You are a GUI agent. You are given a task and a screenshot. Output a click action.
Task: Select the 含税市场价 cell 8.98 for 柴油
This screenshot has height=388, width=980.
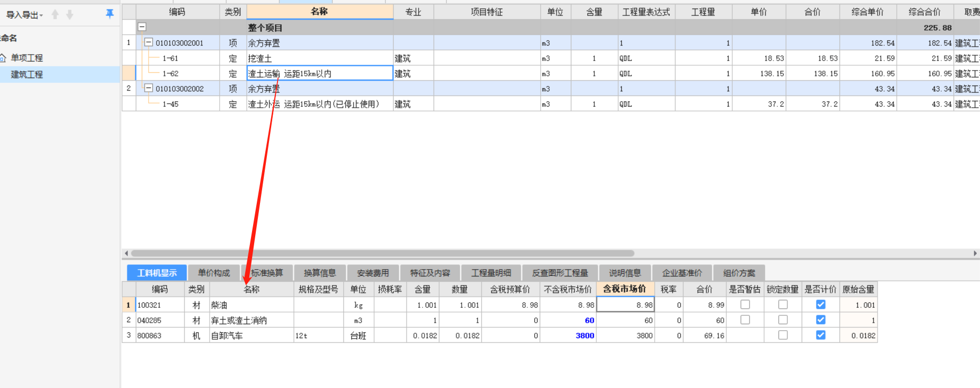pos(626,305)
